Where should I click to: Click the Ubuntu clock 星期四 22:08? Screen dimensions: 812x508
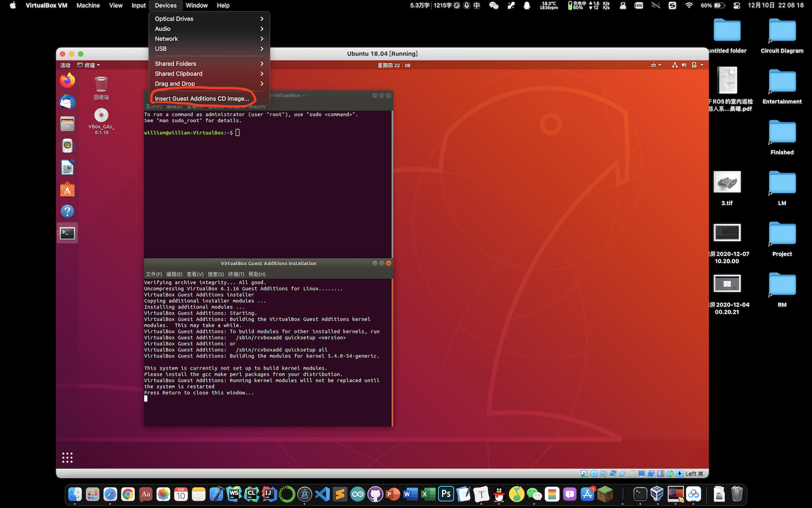click(x=394, y=65)
